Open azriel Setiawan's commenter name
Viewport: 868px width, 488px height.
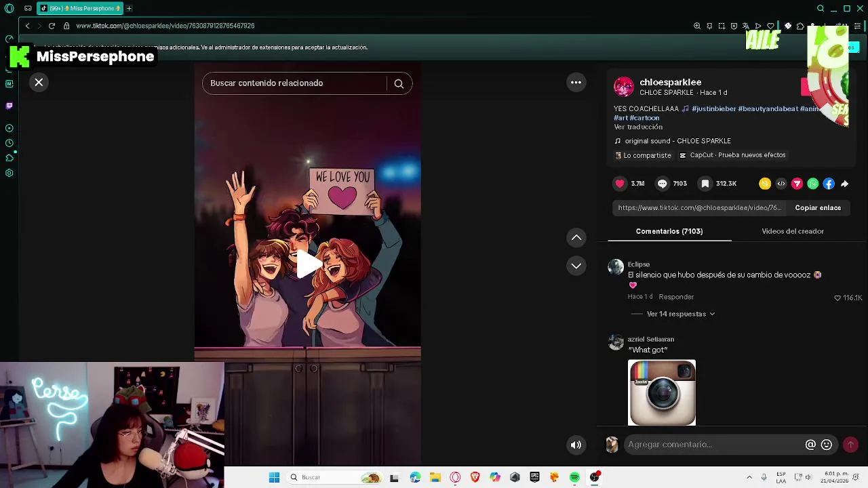point(651,339)
